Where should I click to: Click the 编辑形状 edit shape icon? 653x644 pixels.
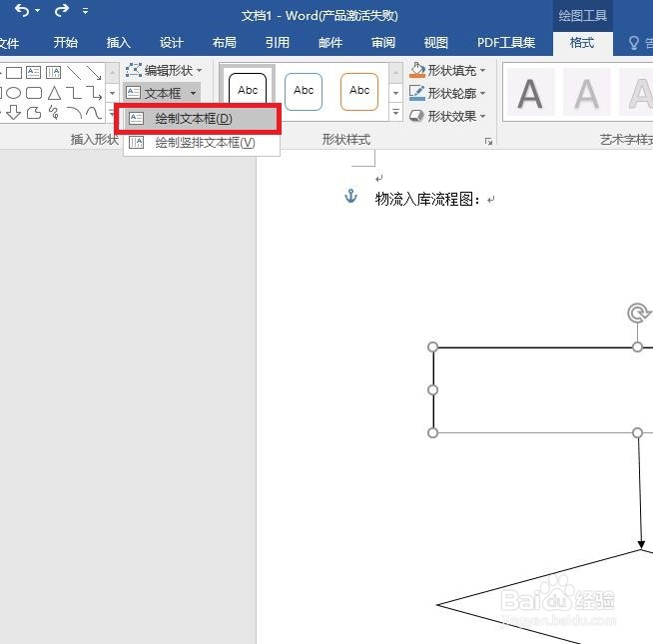click(134, 70)
